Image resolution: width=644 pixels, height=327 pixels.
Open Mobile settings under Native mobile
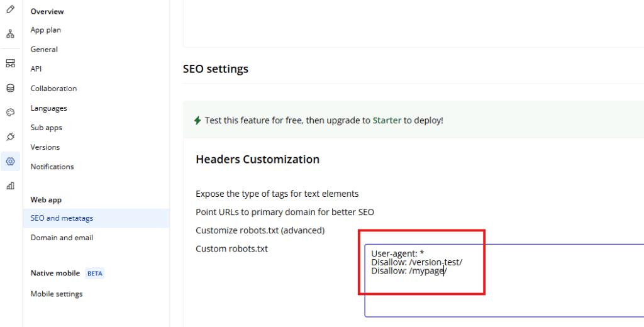56,294
